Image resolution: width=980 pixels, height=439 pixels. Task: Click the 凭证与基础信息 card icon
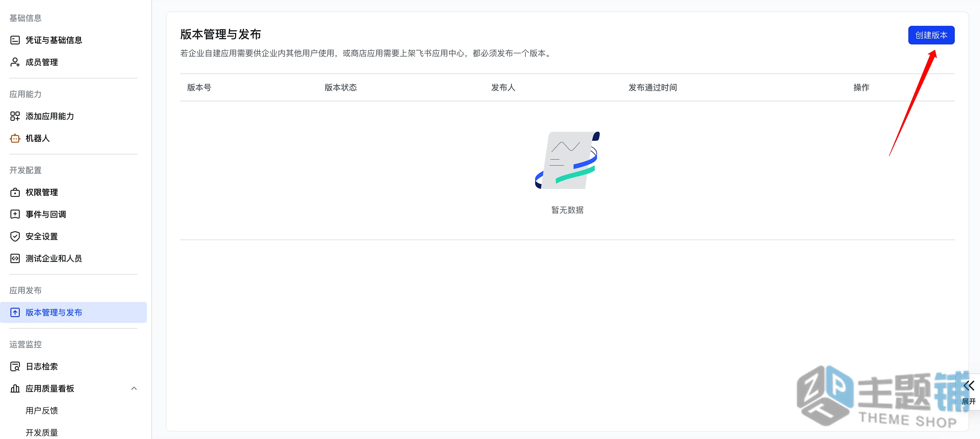(15, 40)
